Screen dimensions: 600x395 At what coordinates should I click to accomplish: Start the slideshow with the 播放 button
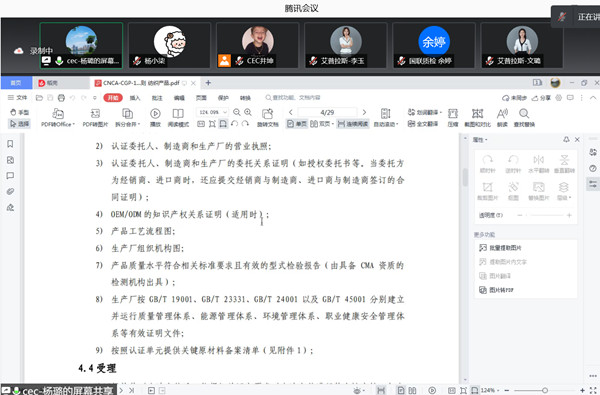[x=155, y=118]
